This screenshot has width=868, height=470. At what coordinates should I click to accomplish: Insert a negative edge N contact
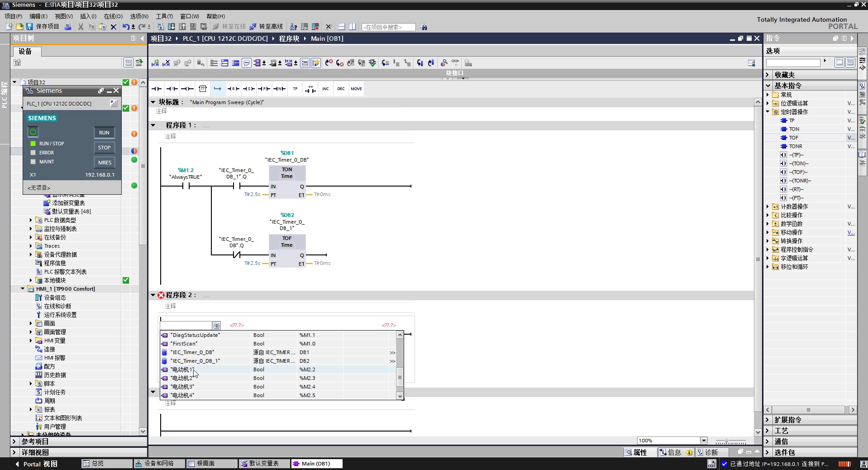tap(279, 89)
